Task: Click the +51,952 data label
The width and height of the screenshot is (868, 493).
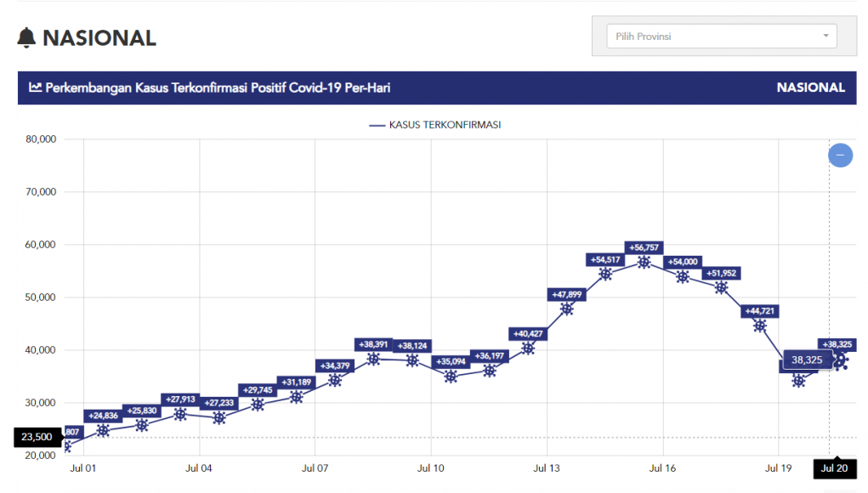Action: click(x=721, y=273)
